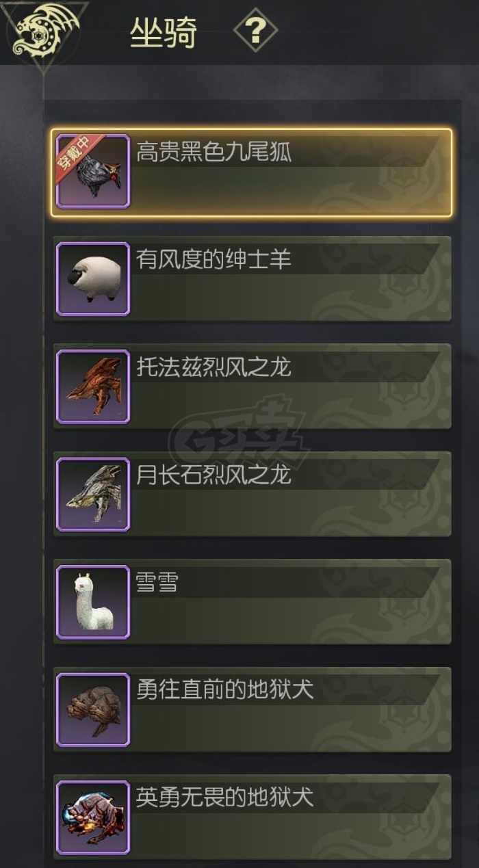Click the 雪雪 name label

157,583
